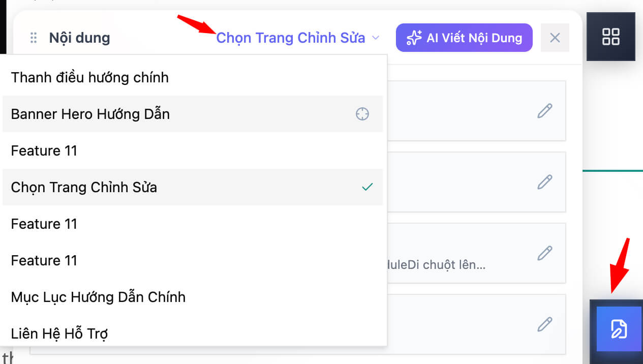Image resolution: width=643 pixels, height=364 pixels.
Task: Open the grid layout icon button
Action: (610, 37)
